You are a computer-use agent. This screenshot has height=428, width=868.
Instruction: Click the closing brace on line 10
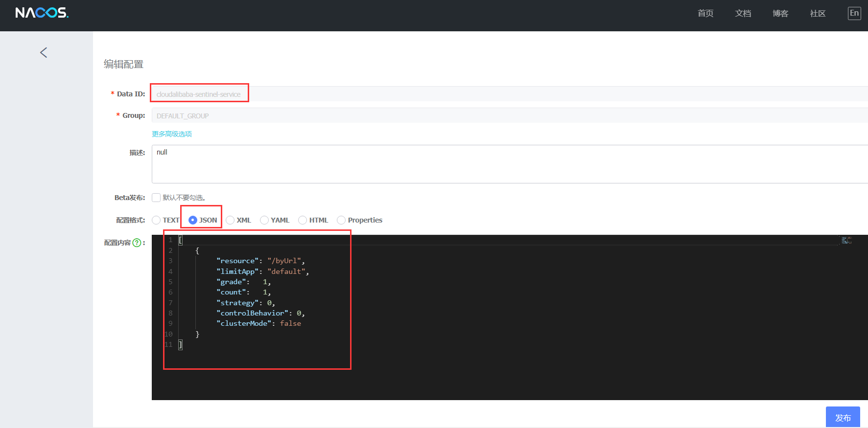[197, 334]
